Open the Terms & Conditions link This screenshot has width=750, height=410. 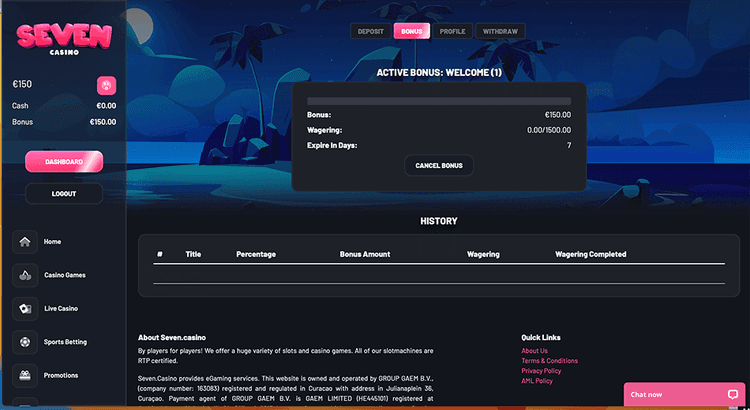pos(550,361)
